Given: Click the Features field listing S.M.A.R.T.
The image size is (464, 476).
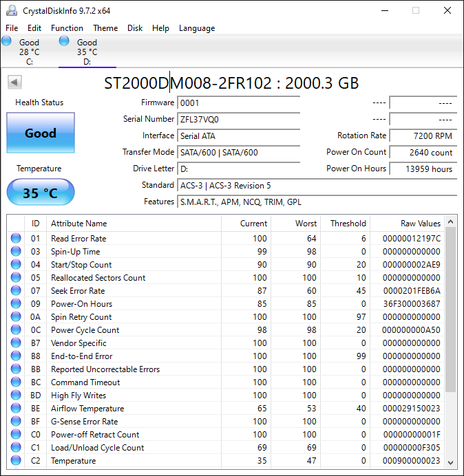Looking at the screenshot, I should coord(317,202).
